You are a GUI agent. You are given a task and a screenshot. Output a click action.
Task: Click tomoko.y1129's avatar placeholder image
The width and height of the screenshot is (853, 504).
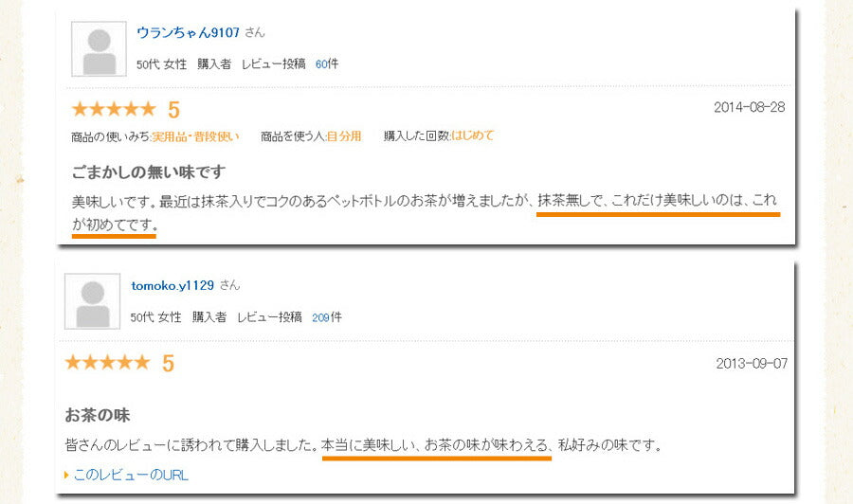[93, 301]
